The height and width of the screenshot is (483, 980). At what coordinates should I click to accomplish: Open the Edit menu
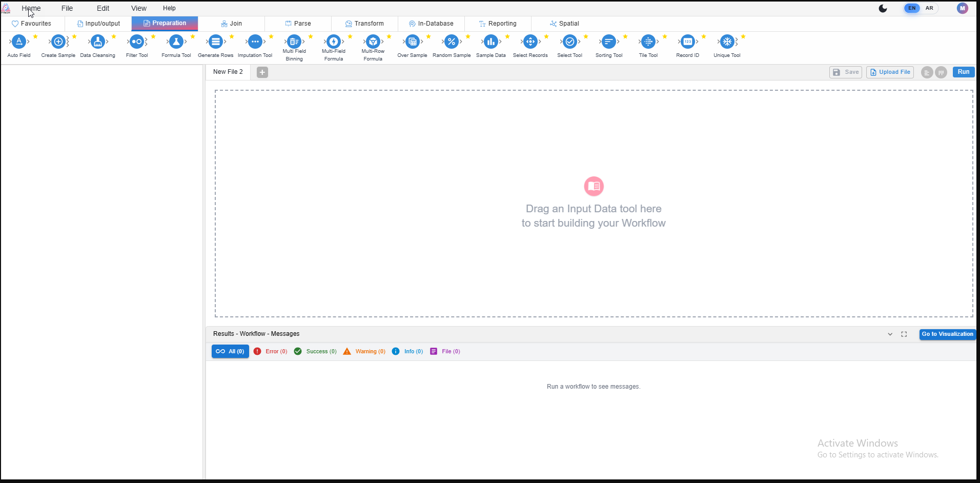103,8
